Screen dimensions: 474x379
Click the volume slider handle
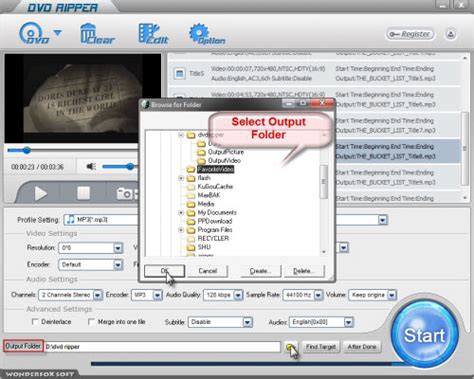point(130,166)
